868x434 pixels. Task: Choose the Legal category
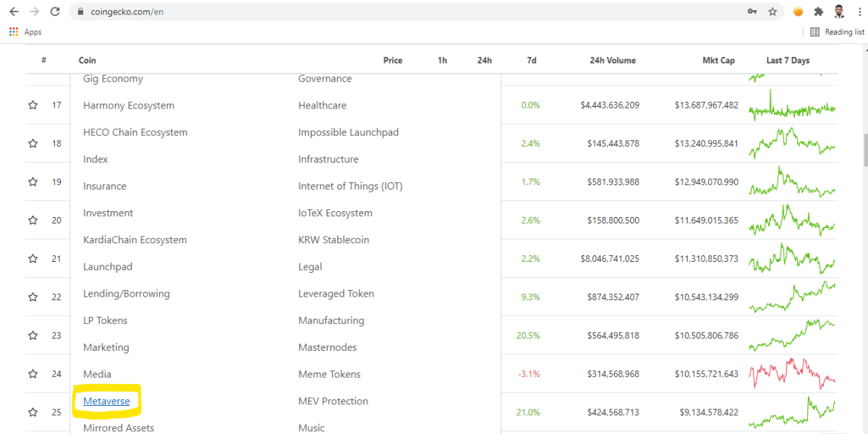click(x=310, y=267)
